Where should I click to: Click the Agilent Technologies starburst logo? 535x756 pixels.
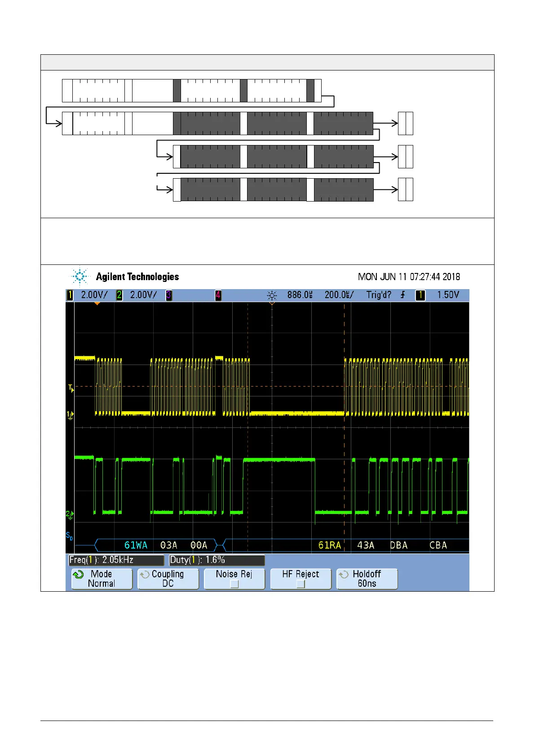(80, 277)
